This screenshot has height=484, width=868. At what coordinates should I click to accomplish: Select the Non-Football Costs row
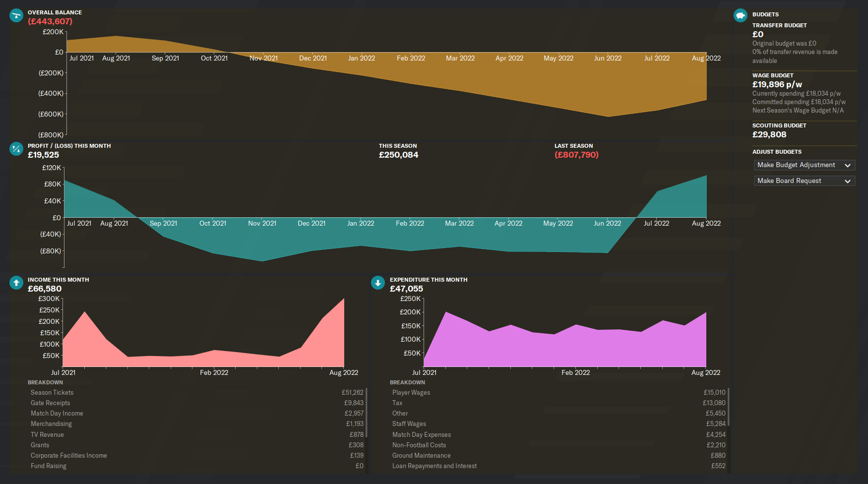coord(558,445)
